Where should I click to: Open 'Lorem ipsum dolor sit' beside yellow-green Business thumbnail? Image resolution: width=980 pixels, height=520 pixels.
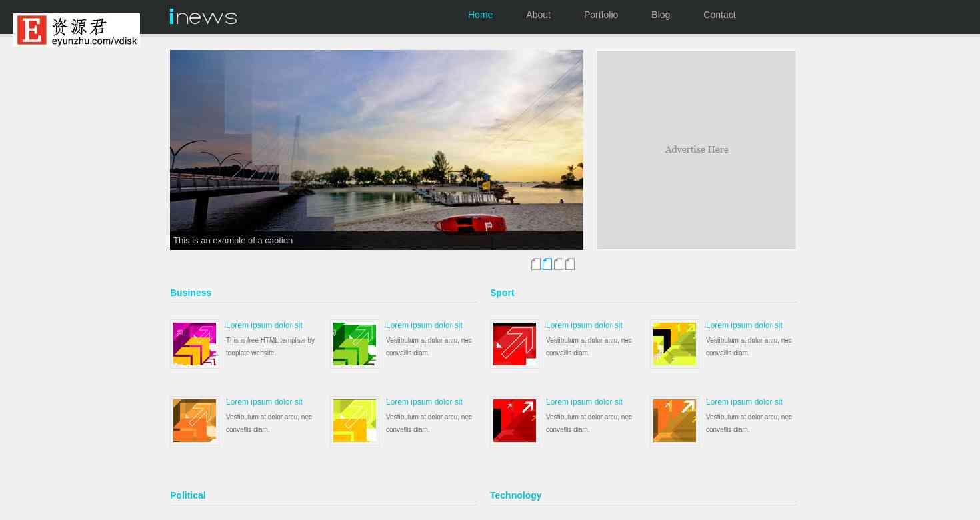point(424,402)
